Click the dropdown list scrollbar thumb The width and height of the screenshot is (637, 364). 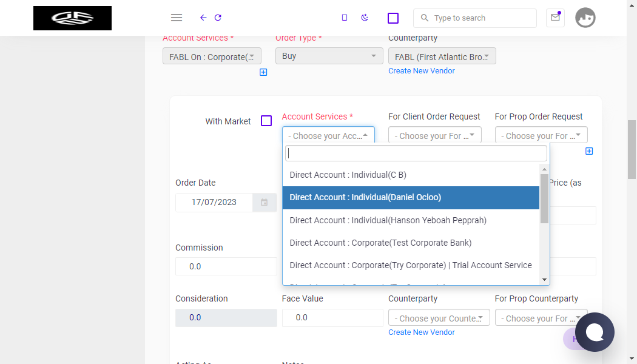544,198
